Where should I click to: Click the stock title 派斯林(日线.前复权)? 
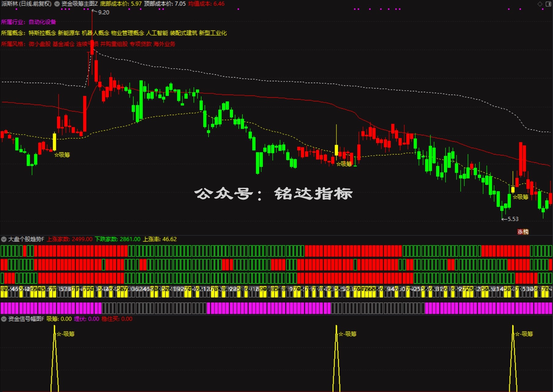tap(26, 4)
